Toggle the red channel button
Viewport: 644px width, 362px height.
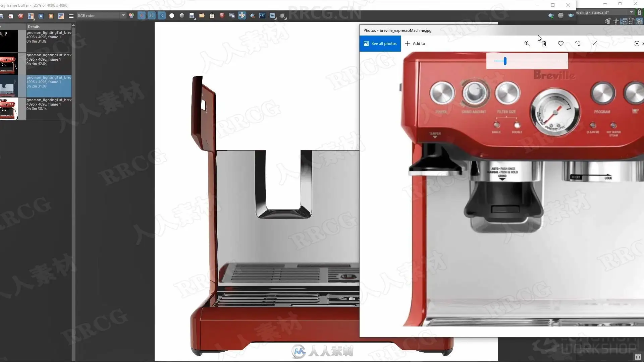point(142,16)
